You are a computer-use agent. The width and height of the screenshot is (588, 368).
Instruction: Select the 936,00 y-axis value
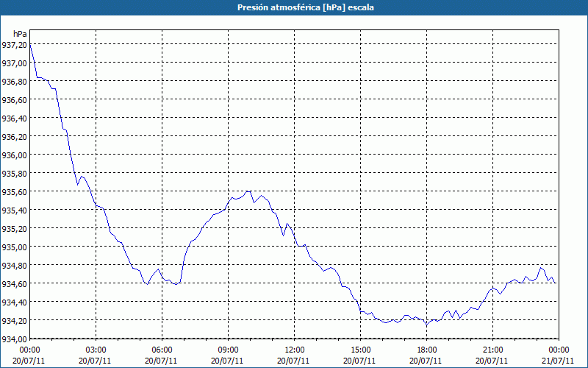click(x=14, y=155)
